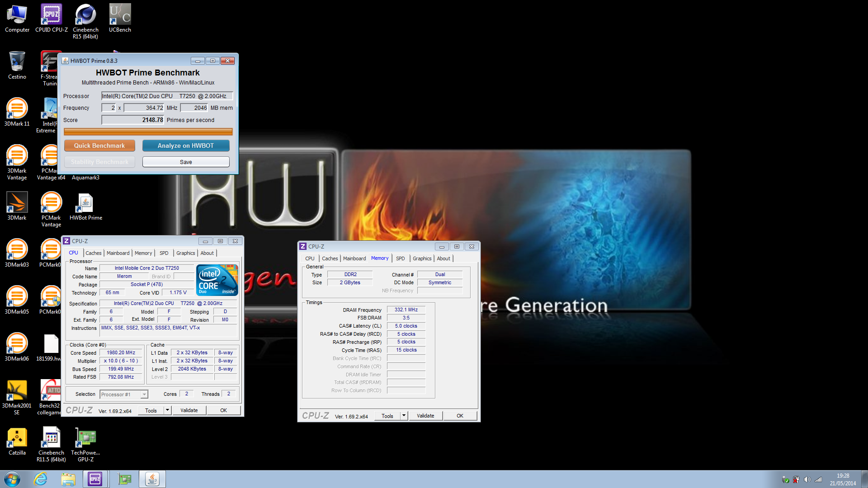Open CPUID CPU-Z desktop shortcut
Screen dimensions: 868x488
[x=51, y=19]
